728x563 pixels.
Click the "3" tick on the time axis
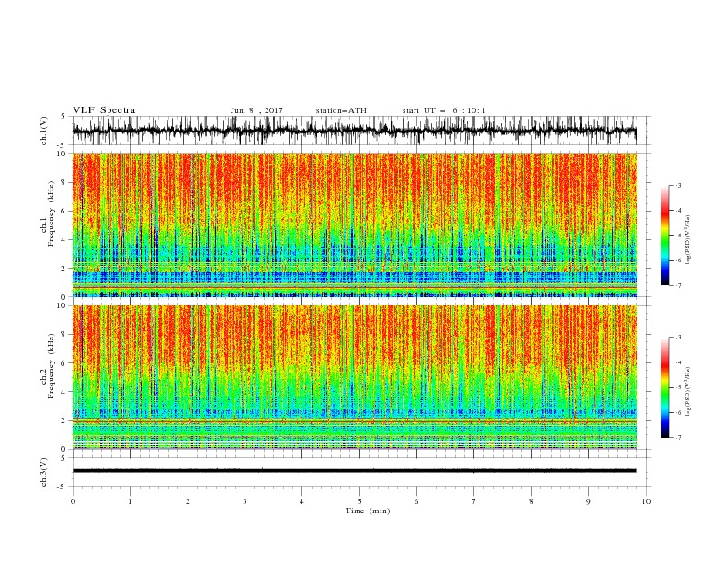pyautogui.click(x=245, y=501)
